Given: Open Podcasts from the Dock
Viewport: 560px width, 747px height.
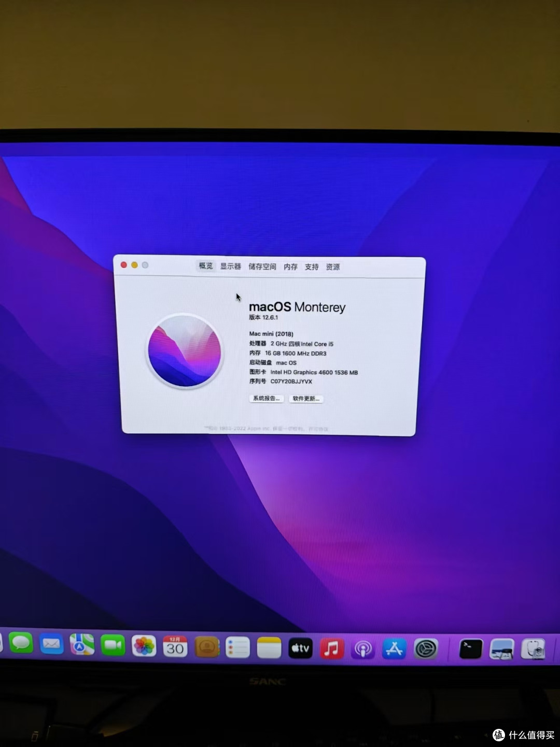Looking at the screenshot, I should click(x=363, y=649).
